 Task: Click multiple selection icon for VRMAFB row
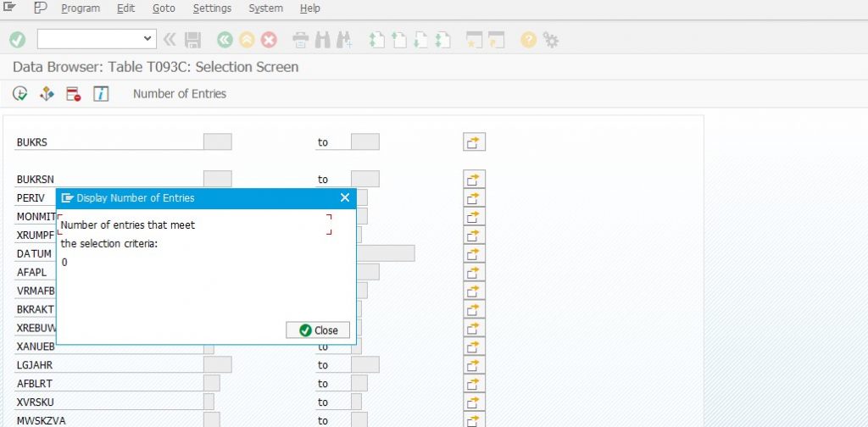pos(474,291)
